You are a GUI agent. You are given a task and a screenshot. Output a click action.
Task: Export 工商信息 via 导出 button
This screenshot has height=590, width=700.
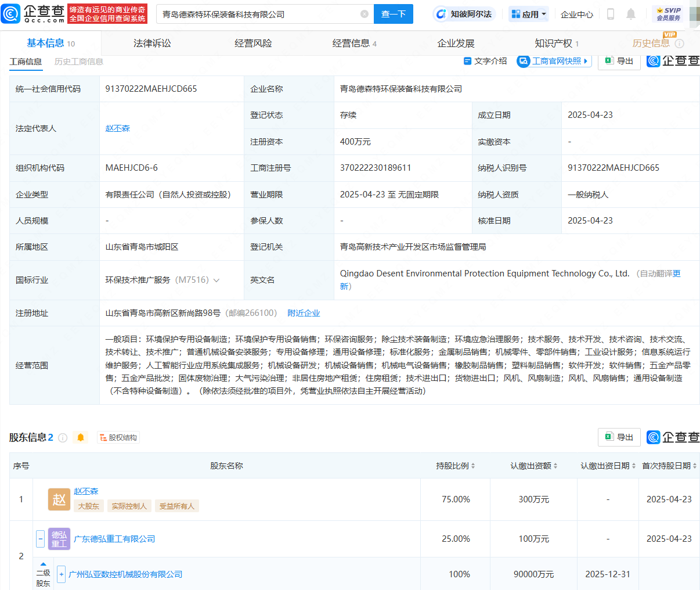pyautogui.click(x=619, y=61)
